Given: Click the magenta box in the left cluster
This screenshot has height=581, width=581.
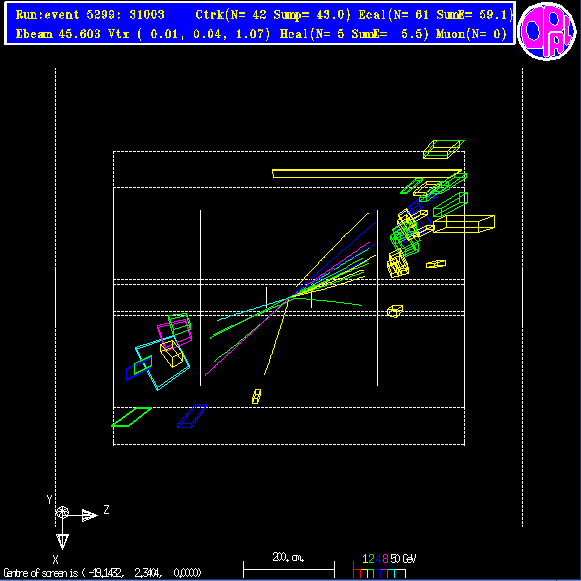Looking at the screenshot, I should point(174,333).
